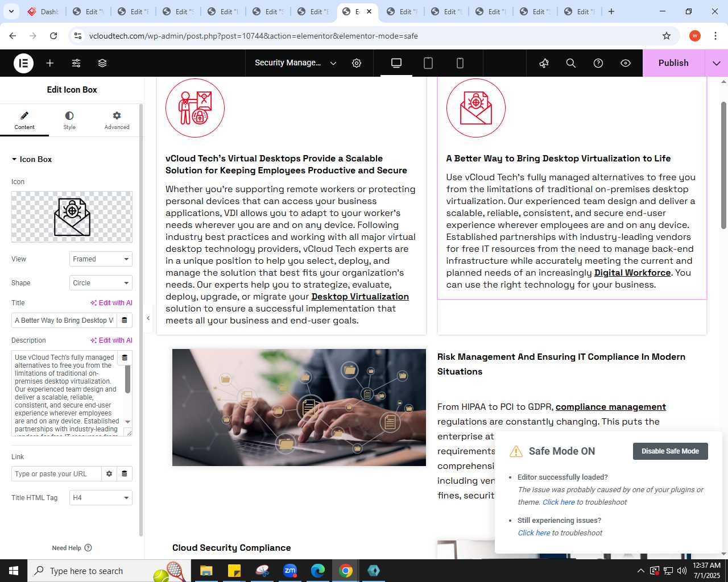Reload the page in the browser
Image resolution: width=728 pixels, height=582 pixels.
(53, 36)
